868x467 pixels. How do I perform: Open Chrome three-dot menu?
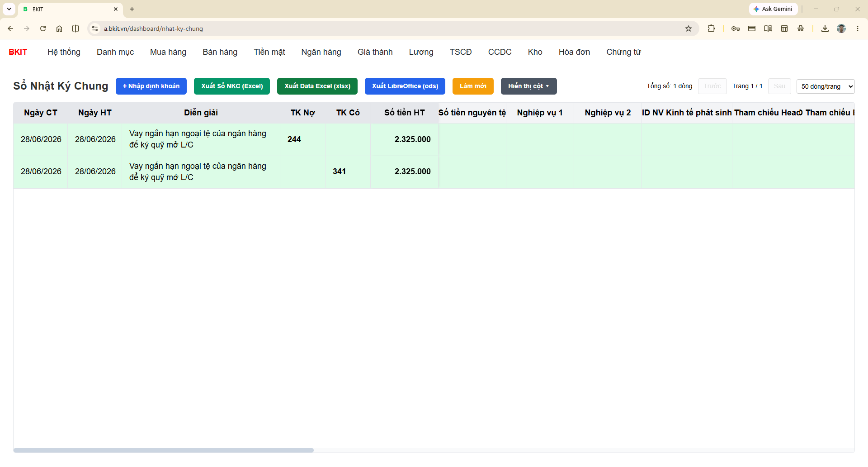coord(858,29)
